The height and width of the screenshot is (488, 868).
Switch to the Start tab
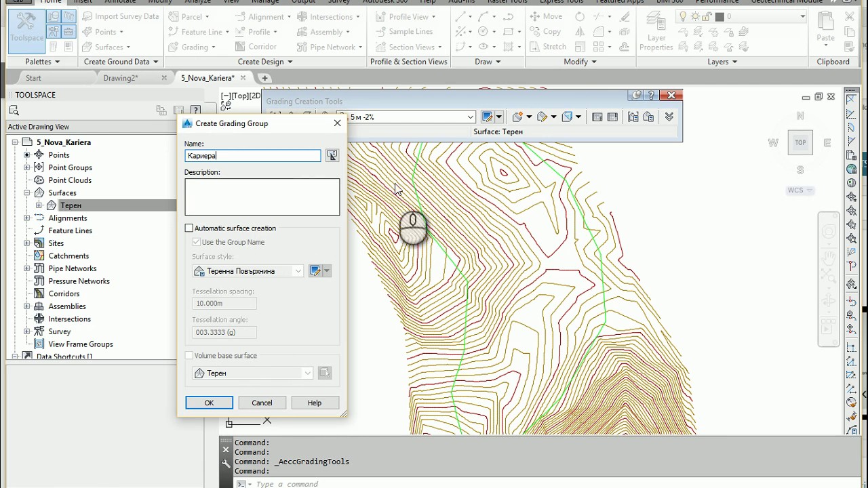tap(33, 78)
